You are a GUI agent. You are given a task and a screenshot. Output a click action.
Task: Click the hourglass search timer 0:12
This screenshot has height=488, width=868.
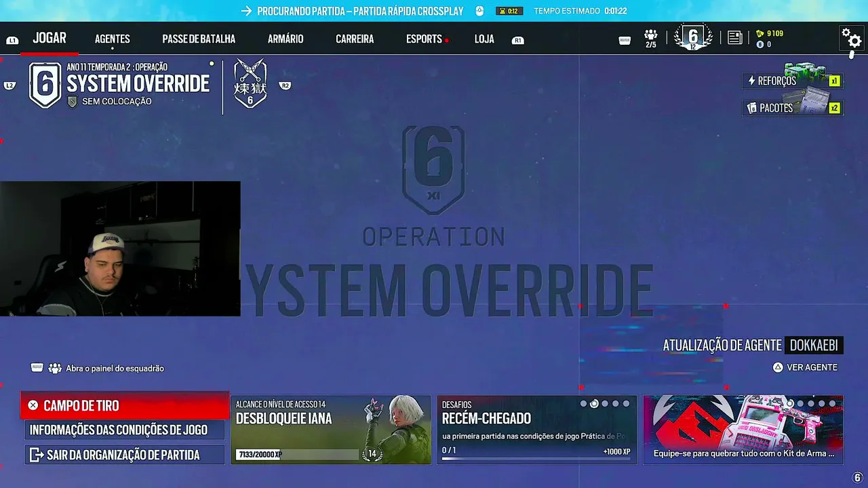(511, 11)
